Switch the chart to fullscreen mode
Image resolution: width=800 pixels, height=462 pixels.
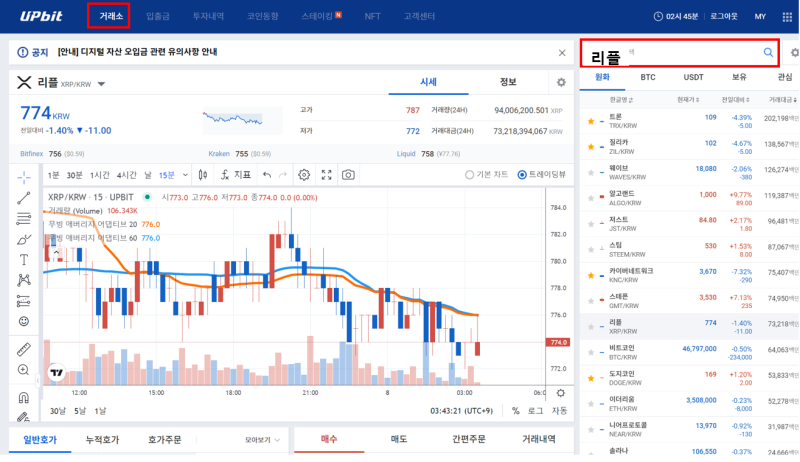[327, 175]
